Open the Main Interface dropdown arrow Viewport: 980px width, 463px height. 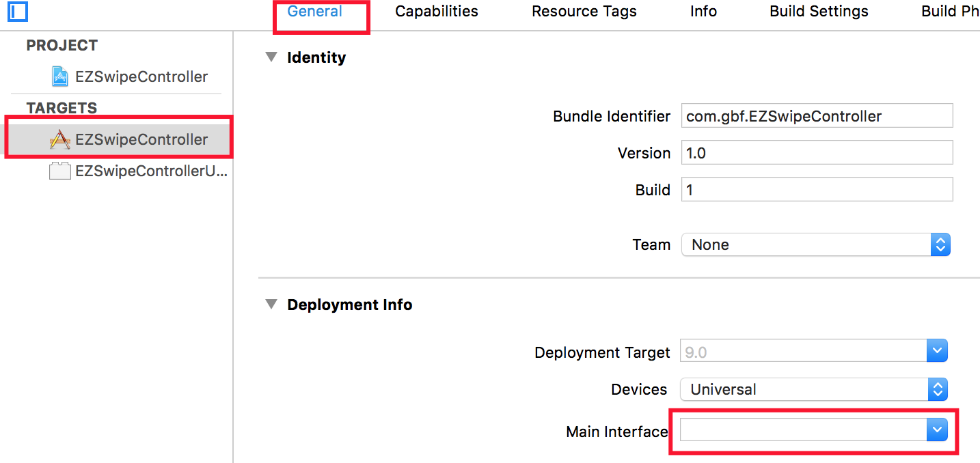click(x=937, y=430)
